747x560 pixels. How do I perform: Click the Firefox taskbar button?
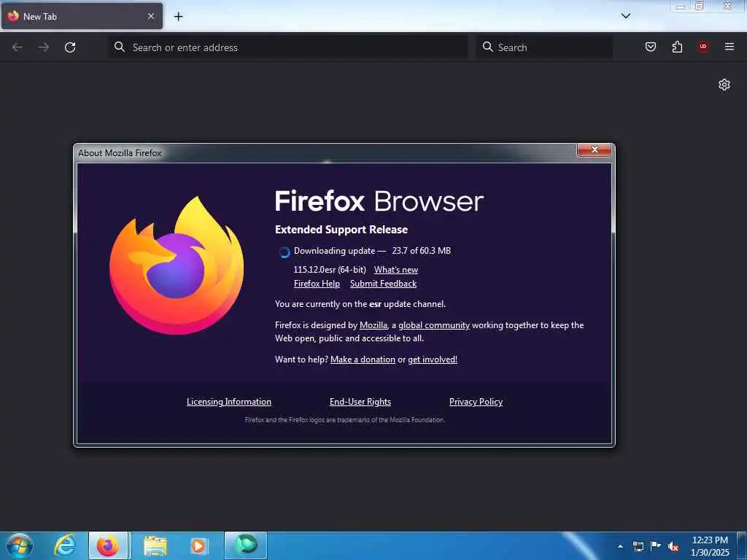coord(108,545)
